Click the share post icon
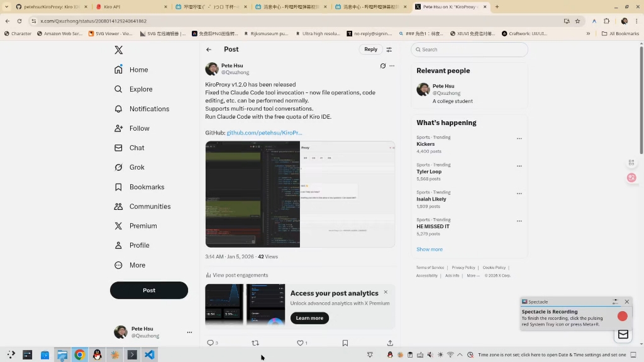Screen dimensions: 644x362 pos(390,343)
